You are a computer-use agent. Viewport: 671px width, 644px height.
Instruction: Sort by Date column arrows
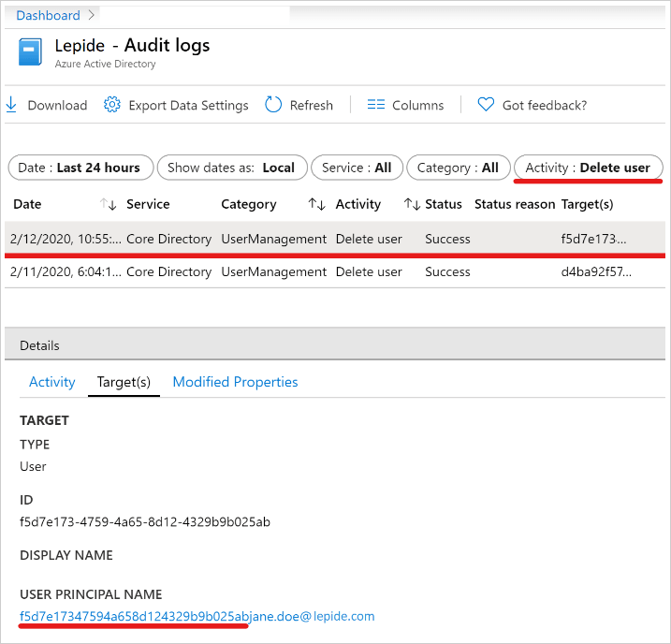click(x=108, y=204)
